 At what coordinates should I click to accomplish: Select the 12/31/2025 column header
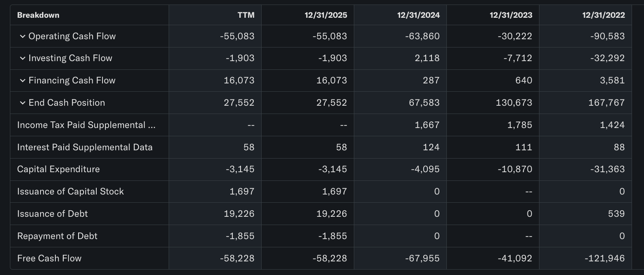point(326,15)
